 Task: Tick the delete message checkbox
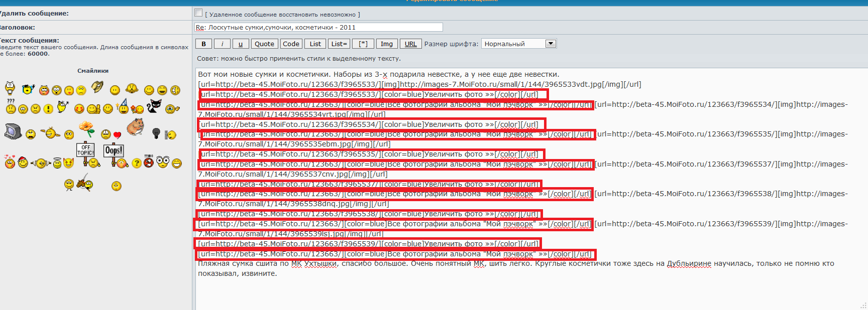[x=198, y=13]
